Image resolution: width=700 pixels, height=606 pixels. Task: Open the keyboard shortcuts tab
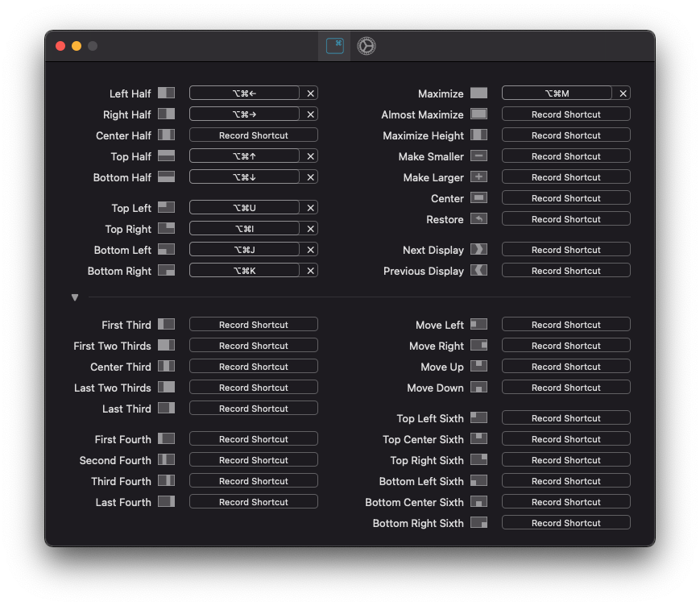point(334,46)
